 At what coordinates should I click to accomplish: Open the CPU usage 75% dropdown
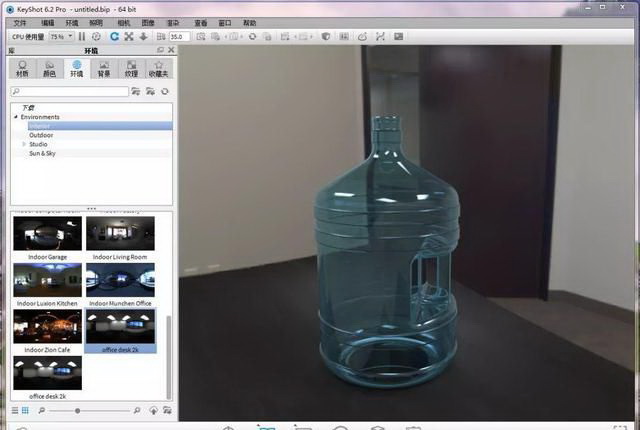click(61, 37)
